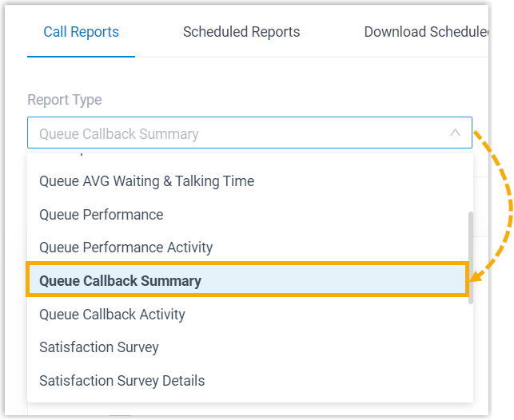This screenshot has height=420, width=514.
Task: Pick Satisfaction Survey Details from dropdown list
Action: point(122,381)
